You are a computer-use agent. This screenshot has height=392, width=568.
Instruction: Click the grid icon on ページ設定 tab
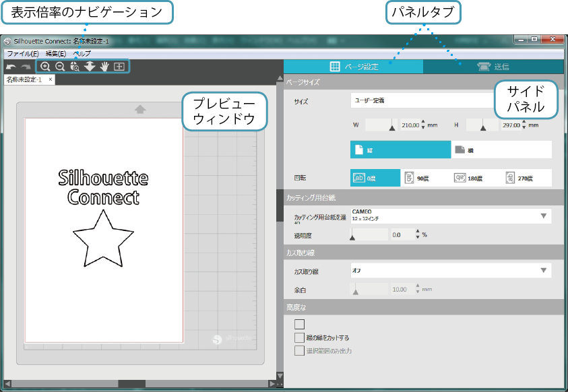click(335, 67)
